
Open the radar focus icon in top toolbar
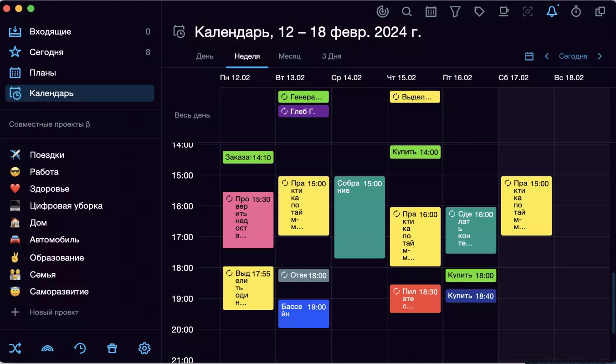(x=383, y=12)
